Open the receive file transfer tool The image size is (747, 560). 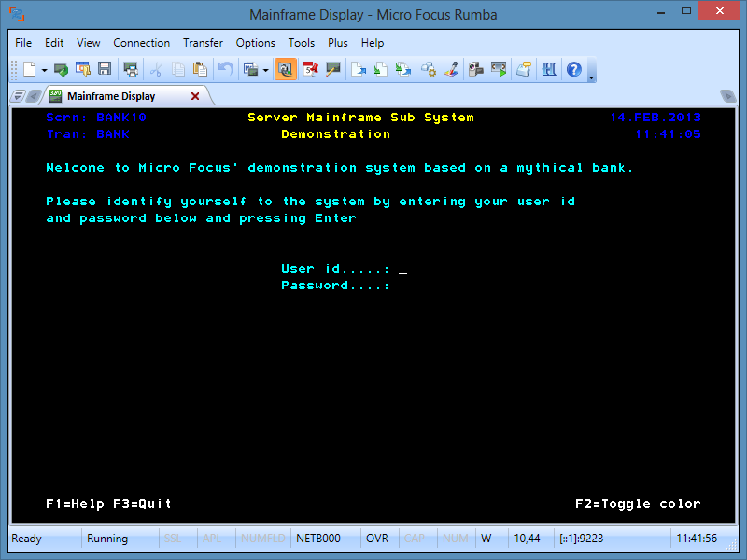(379, 69)
